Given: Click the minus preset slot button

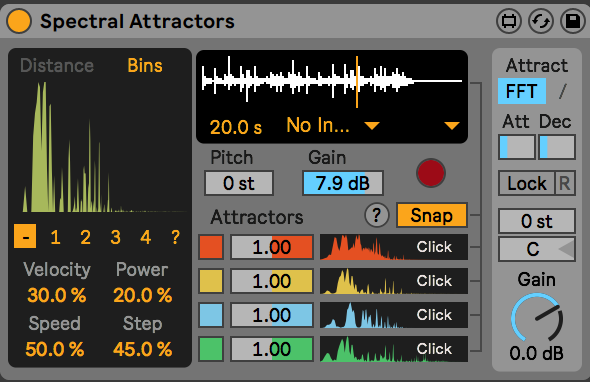Looking at the screenshot, I should pos(25,236).
